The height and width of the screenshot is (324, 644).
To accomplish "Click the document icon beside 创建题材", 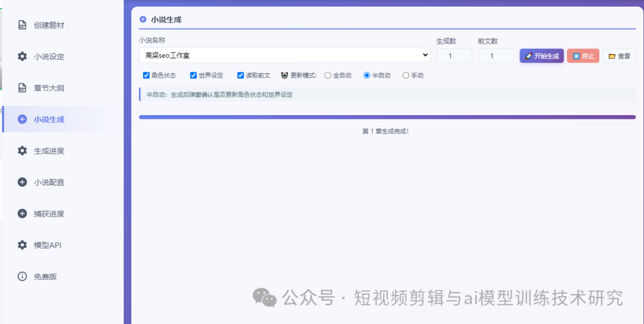I will (x=22, y=25).
